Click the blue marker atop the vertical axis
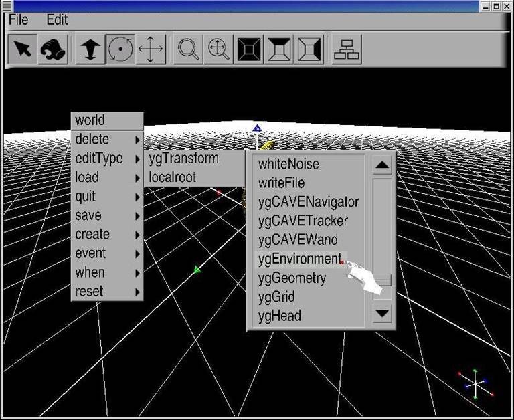This screenshot has width=514, height=420. point(257,128)
